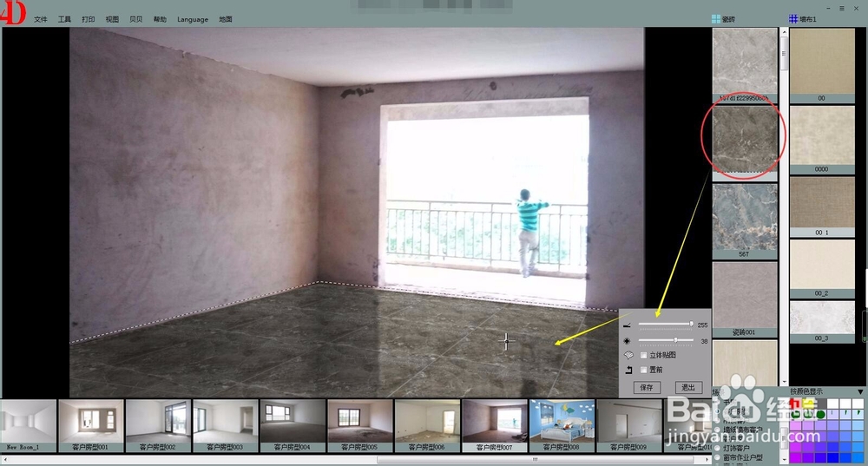
Task: Select wallcloth thumbnail labeled 00
Action: (x=822, y=65)
